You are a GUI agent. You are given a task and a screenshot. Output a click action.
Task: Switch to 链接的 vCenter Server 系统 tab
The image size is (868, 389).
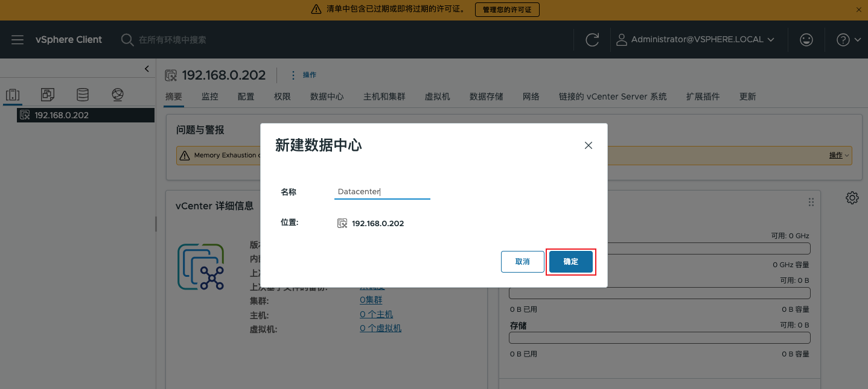[613, 96]
